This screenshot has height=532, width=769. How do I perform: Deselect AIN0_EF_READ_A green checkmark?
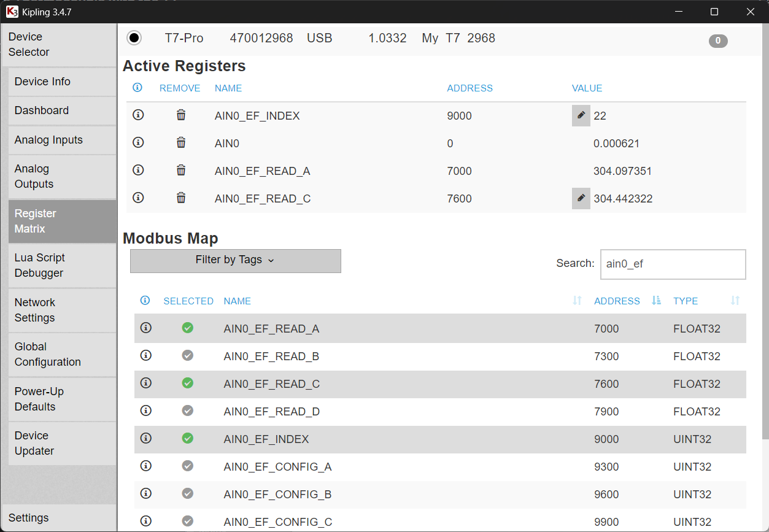point(188,328)
